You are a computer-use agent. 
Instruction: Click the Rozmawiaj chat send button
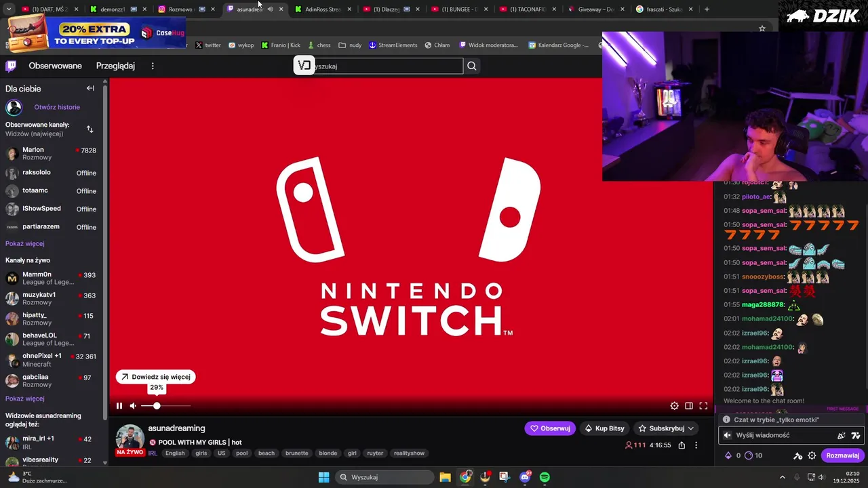click(842, 455)
